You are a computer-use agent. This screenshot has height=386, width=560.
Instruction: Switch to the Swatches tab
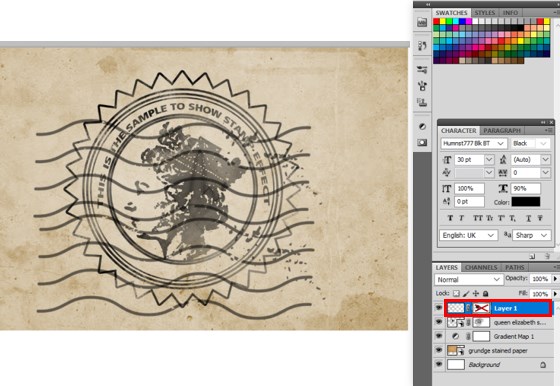(451, 13)
